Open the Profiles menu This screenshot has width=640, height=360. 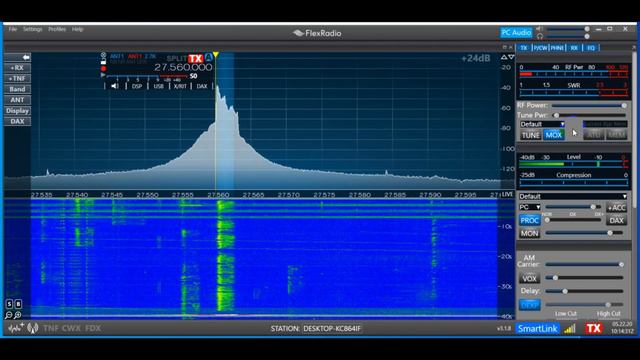(x=57, y=29)
